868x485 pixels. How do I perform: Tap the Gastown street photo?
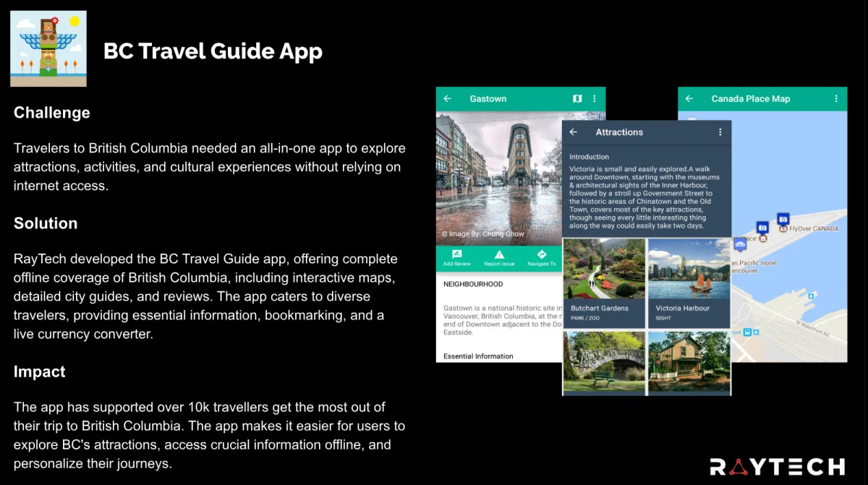[499, 177]
